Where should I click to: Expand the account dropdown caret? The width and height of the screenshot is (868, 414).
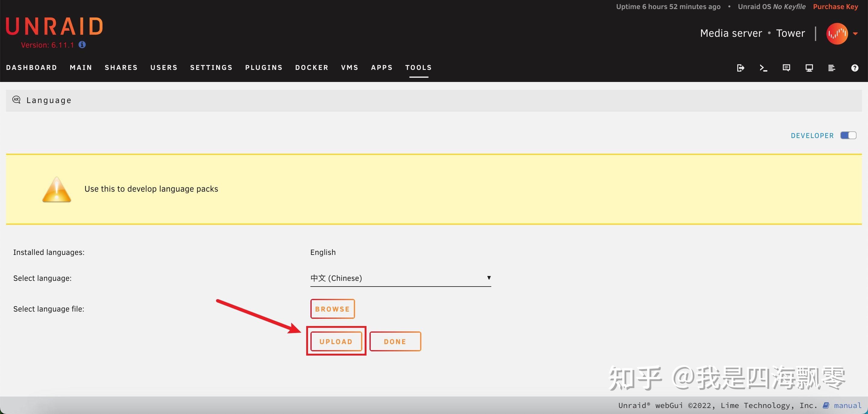(855, 34)
